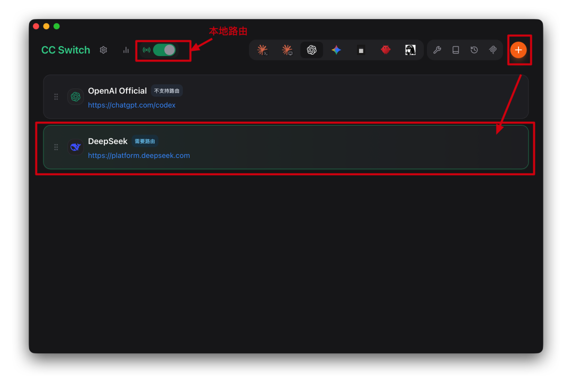Select the Gemini sparkle app tab
The width and height of the screenshot is (572, 392).
336,50
